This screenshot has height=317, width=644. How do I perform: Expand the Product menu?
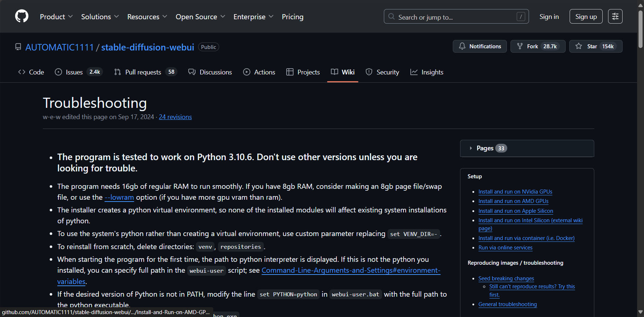(x=56, y=17)
